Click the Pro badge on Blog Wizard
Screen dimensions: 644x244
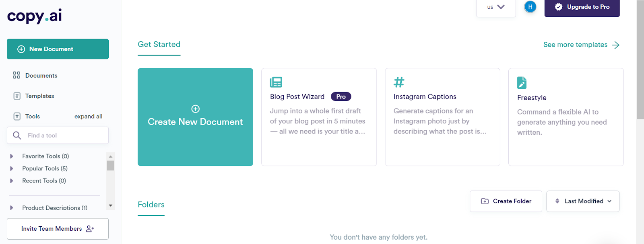(x=341, y=96)
